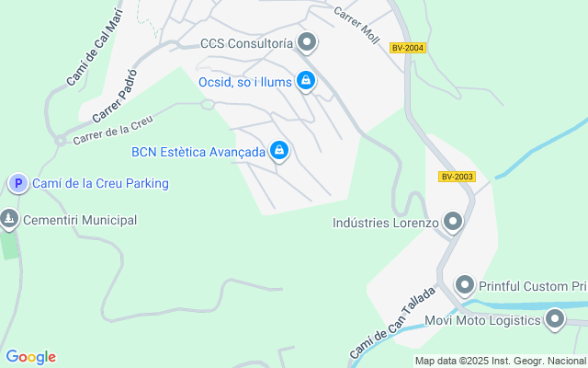Select the Cementiri Municipal text label
This screenshot has width=588, height=368.
80,220
